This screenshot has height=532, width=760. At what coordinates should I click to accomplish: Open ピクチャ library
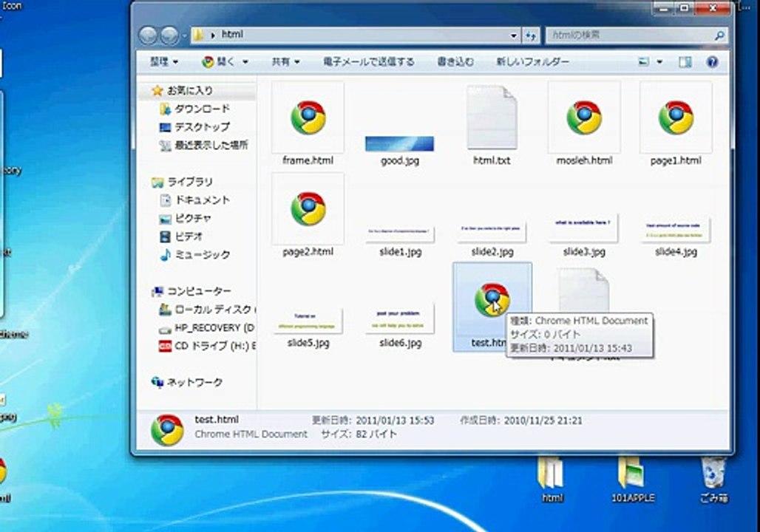tap(192, 219)
